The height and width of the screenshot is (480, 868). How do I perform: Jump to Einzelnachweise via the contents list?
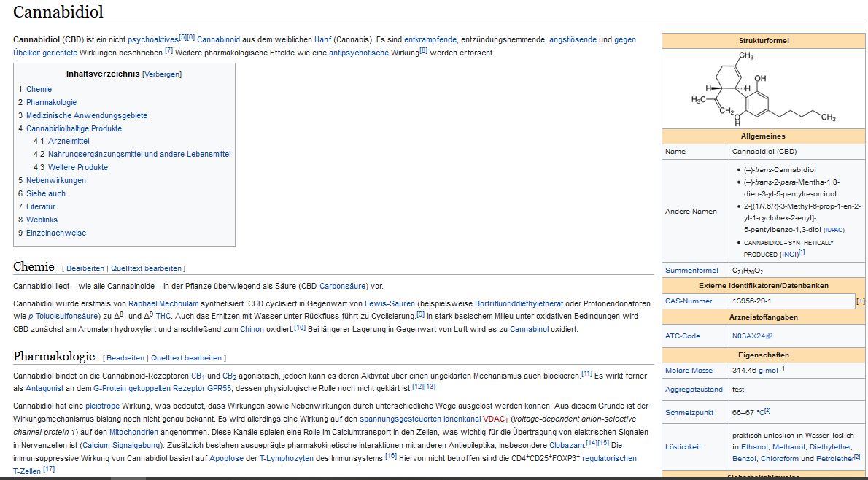click(x=58, y=233)
